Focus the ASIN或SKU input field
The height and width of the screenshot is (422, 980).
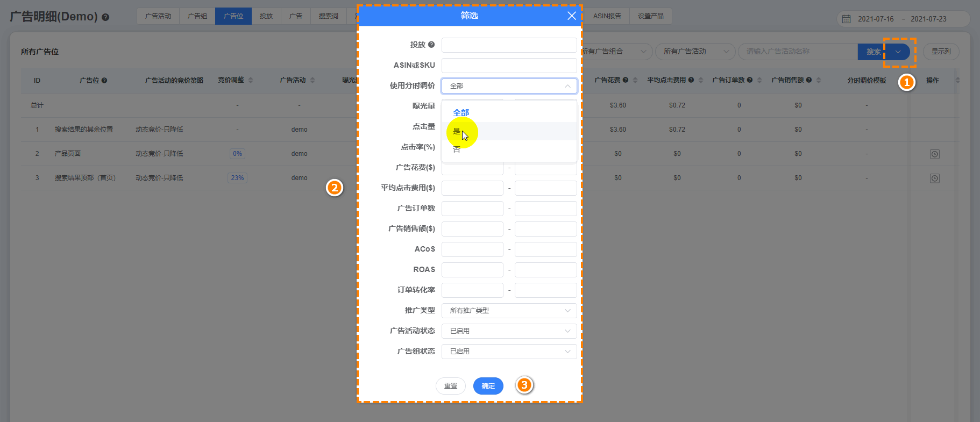[x=509, y=66]
